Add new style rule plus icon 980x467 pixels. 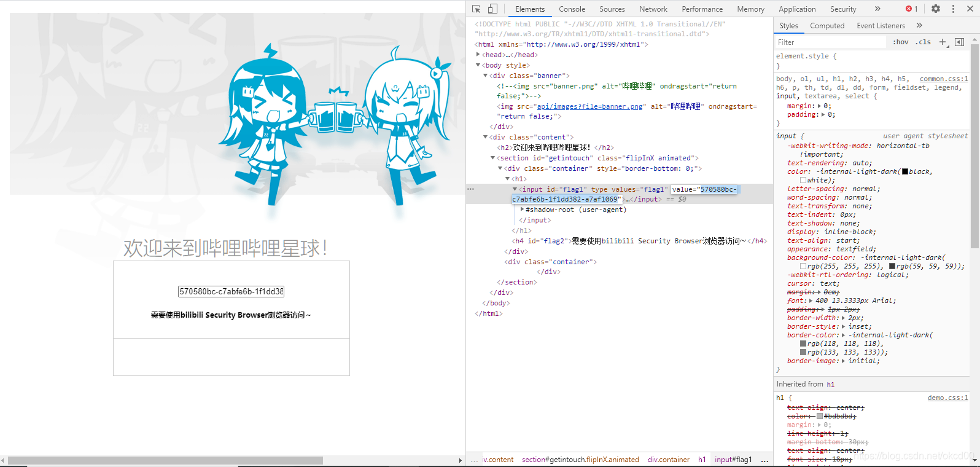click(943, 42)
